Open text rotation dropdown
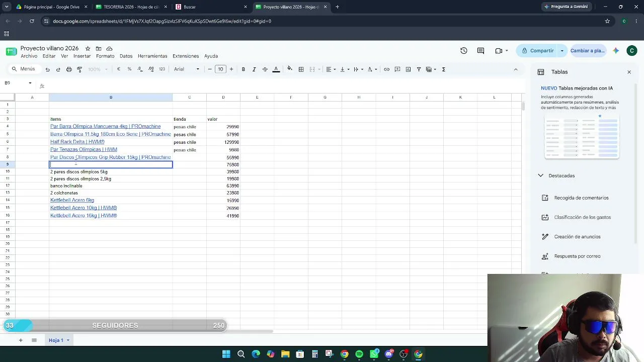Image resolution: width=644 pixels, height=362 pixels. (x=372, y=69)
